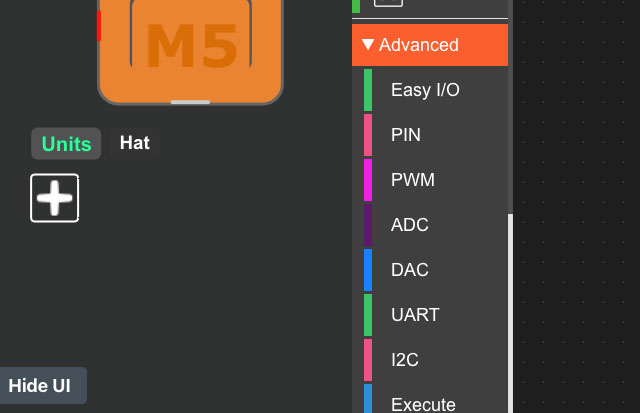
Task: Click the block category list scrollbar
Action: (x=510, y=300)
